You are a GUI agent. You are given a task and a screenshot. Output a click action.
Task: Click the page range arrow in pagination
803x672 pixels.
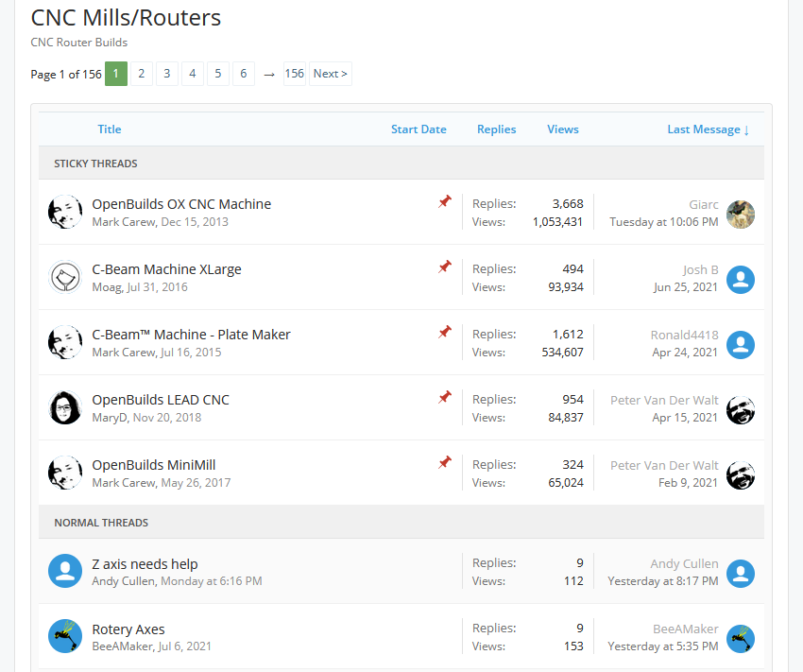point(269,75)
